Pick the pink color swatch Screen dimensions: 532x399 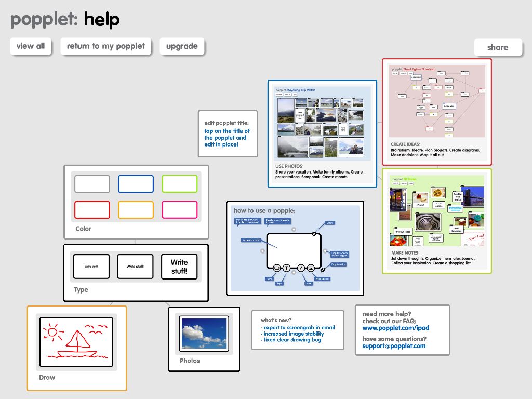click(x=179, y=210)
